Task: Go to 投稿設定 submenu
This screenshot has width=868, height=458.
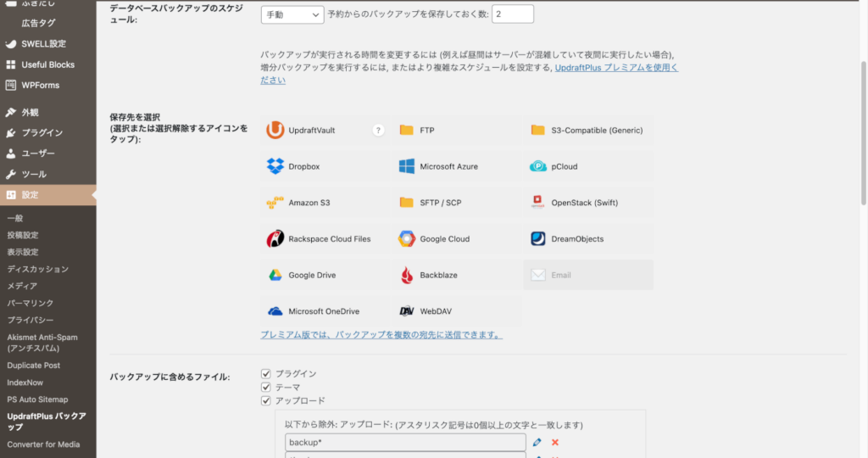Action: click(23, 236)
